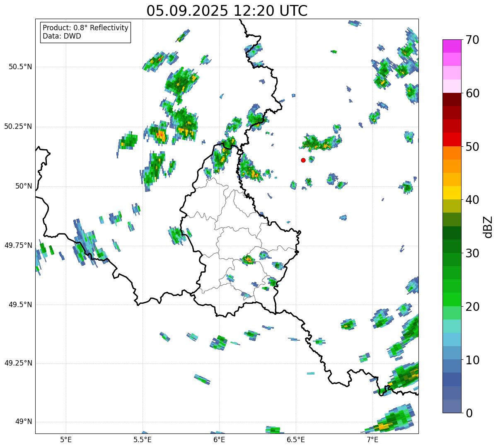This screenshot has width=498, height=448.
Task: Click the 'Data: DWD' label
Action: 62,36
